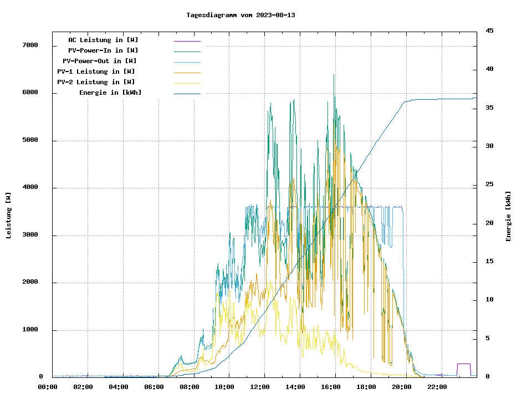Screen dimensions: 532x399
Task: Select the PV-Power-Out legend line sample
Action: [x=187, y=62]
